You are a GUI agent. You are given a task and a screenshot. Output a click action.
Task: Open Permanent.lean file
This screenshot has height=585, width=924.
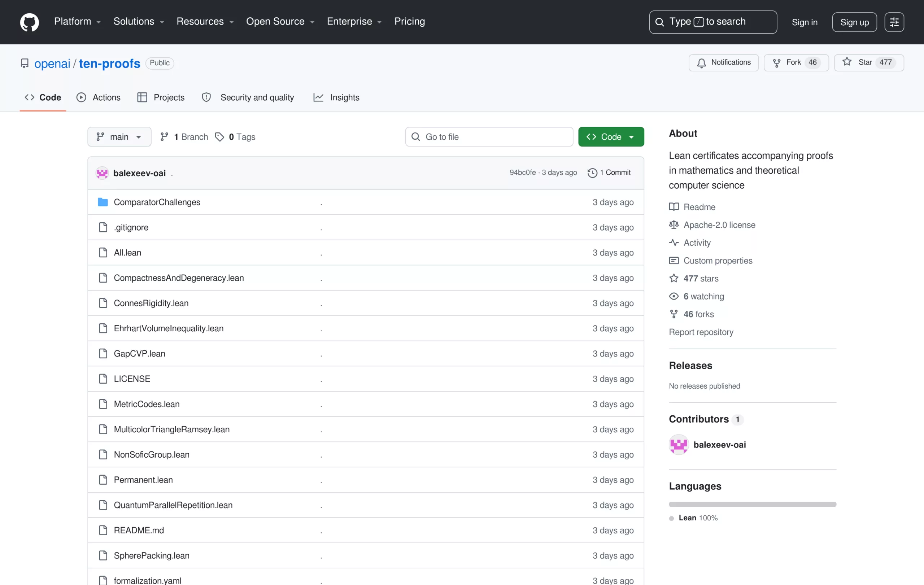click(144, 480)
